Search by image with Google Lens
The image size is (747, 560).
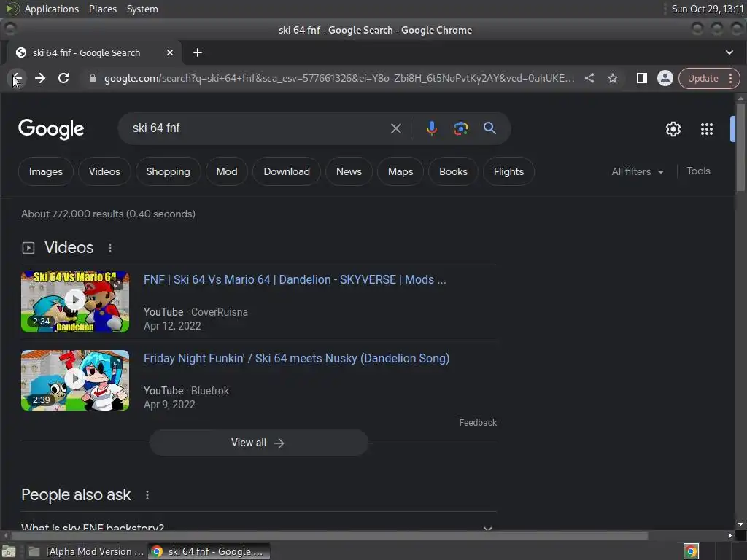click(461, 128)
